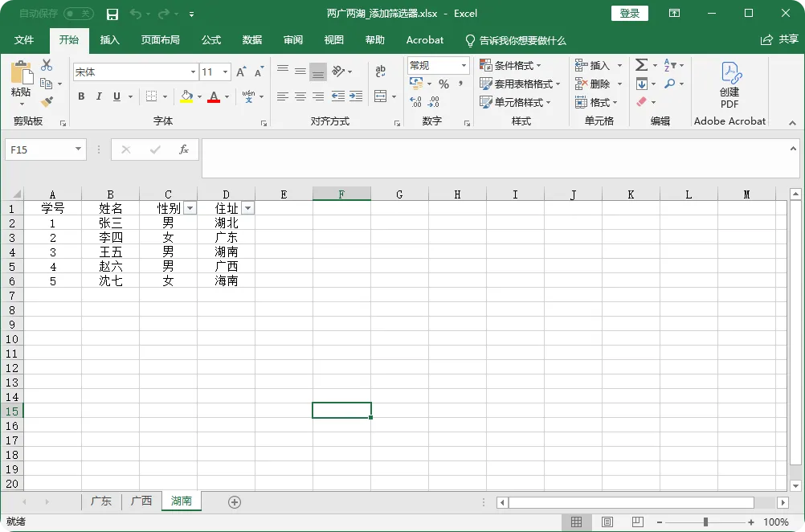The image size is (805, 532).
Task: Toggle the AutoSave (自动保存) switch
Action: (x=79, y=14)
